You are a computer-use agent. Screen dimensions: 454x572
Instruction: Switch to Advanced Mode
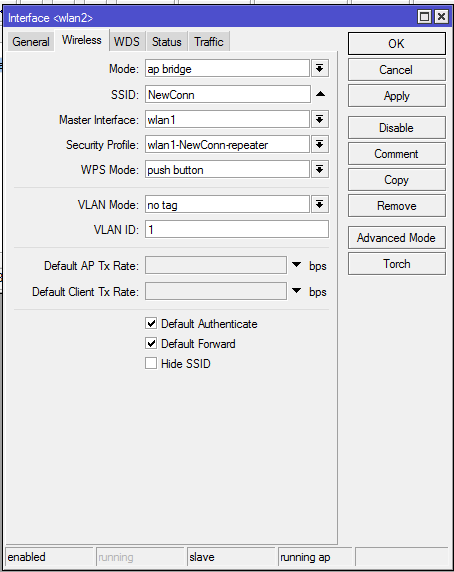396,238
